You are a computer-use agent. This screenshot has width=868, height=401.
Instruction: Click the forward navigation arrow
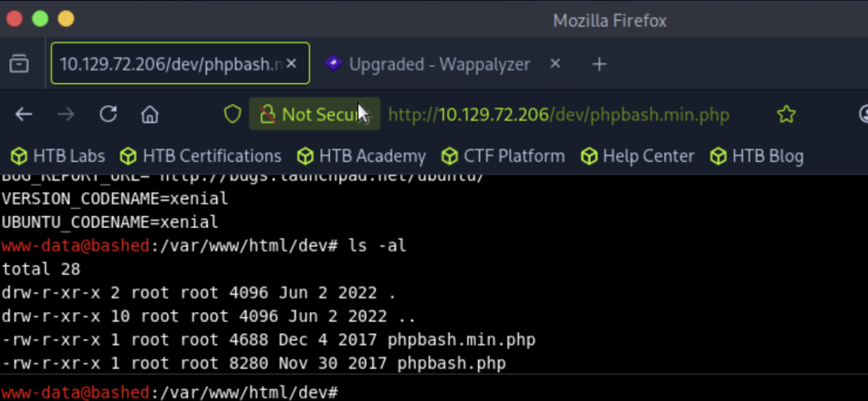(x=66, y=114)
